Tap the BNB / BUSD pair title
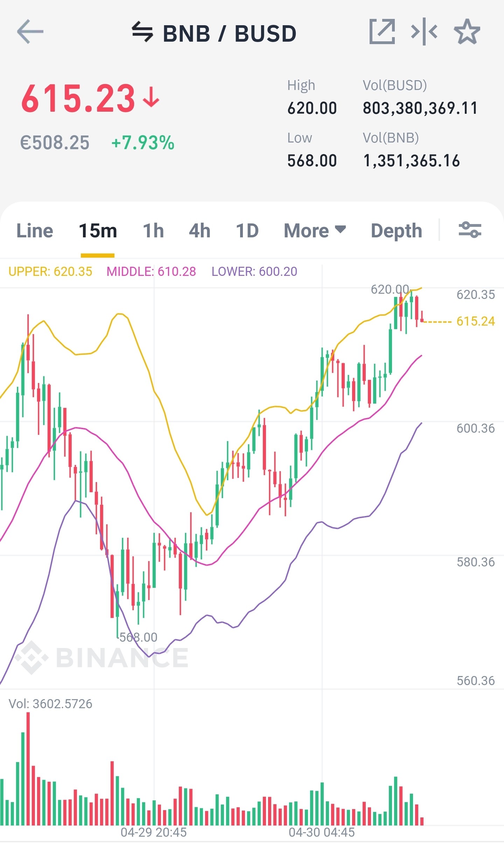This screenshot has height=843, width=504. point(230,34)
